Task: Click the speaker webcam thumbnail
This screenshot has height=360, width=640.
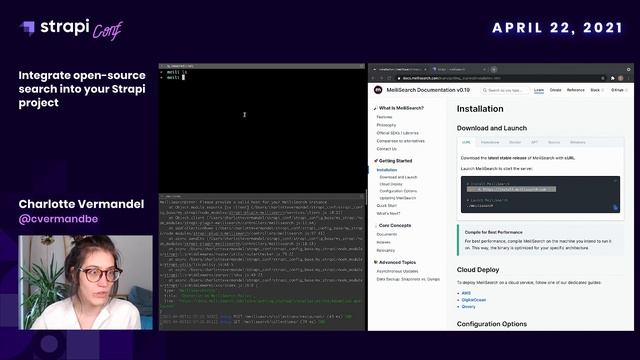Action: (85, 282)
